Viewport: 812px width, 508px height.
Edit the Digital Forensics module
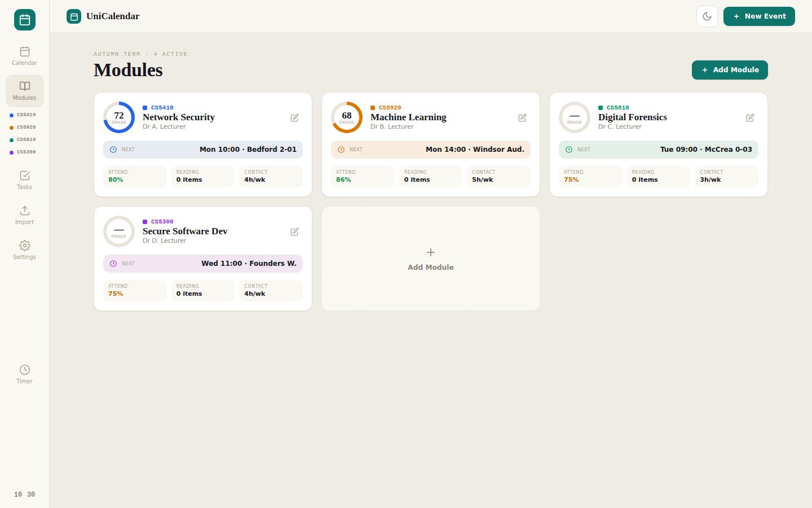pos(750,117)
